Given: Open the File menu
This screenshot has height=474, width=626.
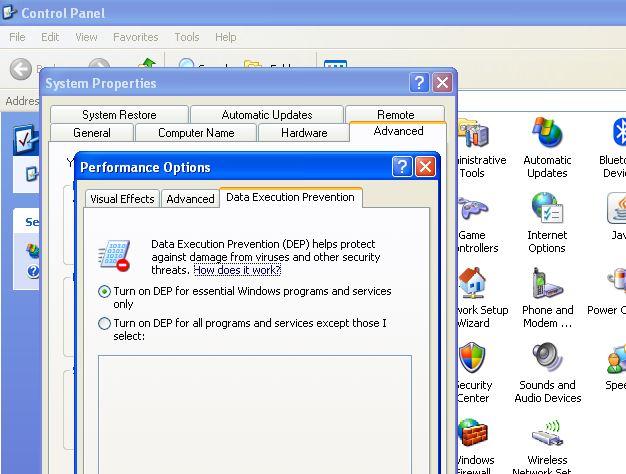Looking at the screenshot, I should (x=17, y=37).
